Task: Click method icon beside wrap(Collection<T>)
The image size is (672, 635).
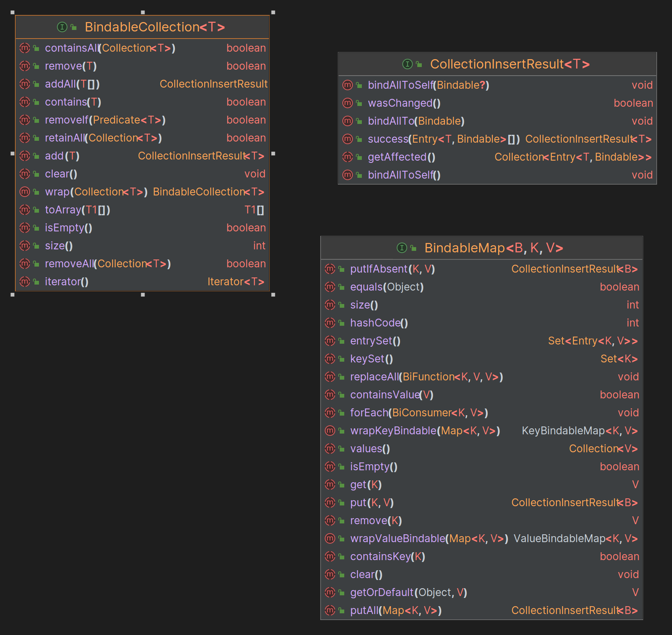Action: (25, 192)
